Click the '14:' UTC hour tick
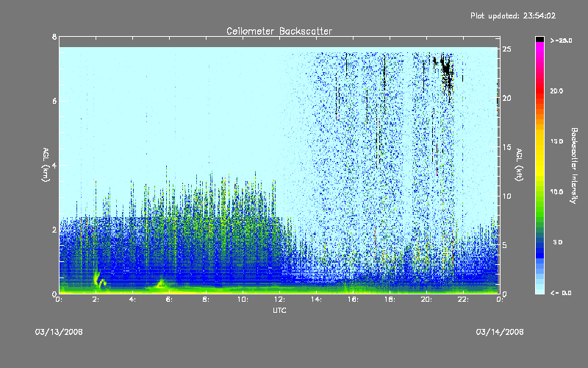Screen dimensions: 588x368 (317, 300)
